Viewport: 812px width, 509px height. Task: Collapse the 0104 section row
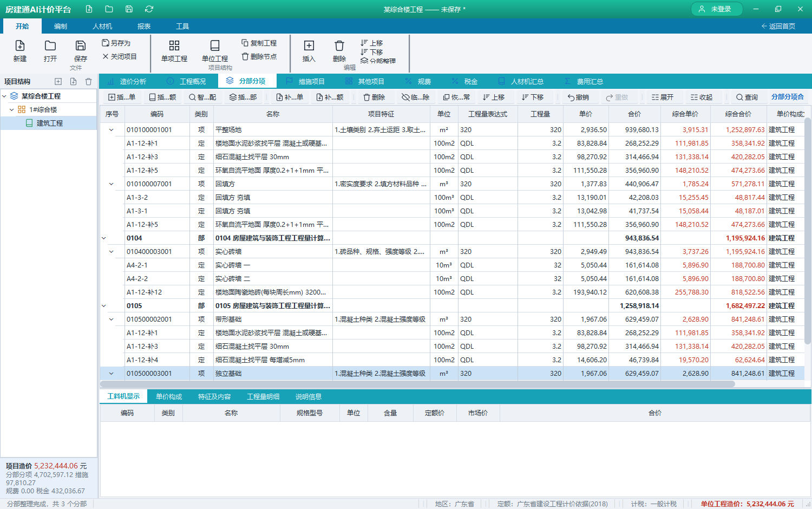coord(104,238)
